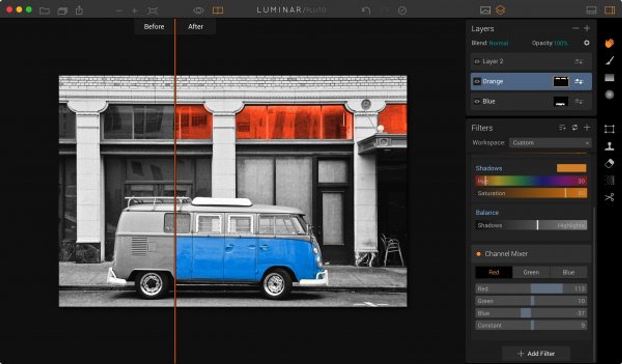
Task: Click the After label above the preview
Action: [x=195, y=26]
